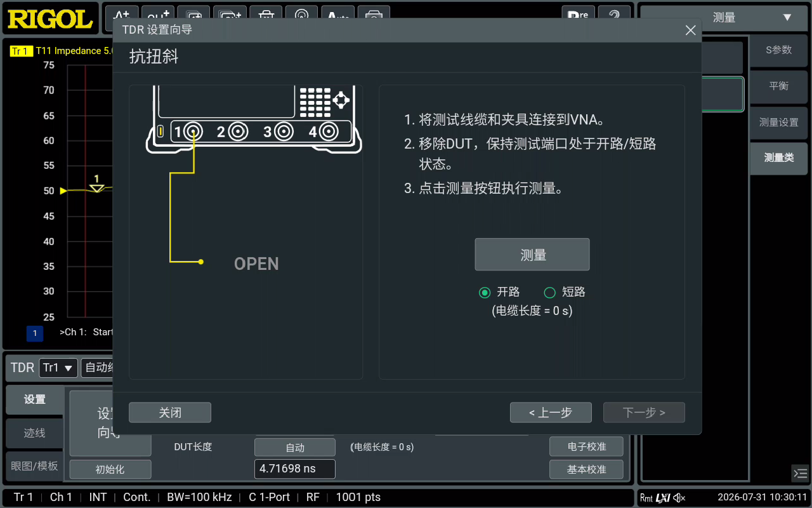Click the blue channel 1 badge
Image resolution: width=812 pixels, height=508 pixels.
[x=35, y=333]
